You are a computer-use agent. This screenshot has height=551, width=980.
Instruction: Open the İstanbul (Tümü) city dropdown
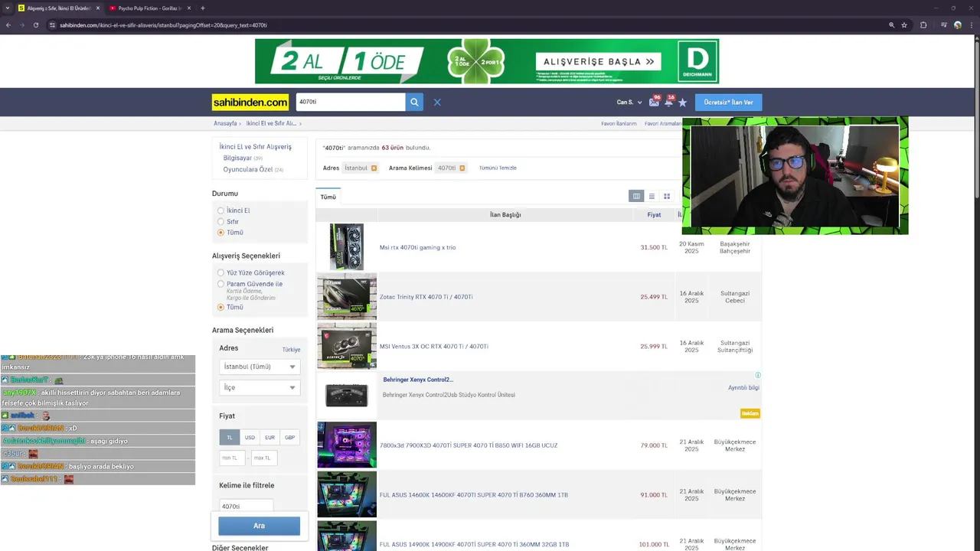click(x=259, y=367)
